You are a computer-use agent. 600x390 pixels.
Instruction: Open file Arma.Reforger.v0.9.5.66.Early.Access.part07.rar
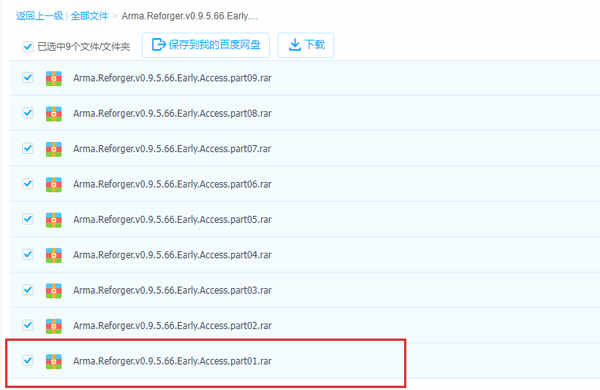click(172, 148)
